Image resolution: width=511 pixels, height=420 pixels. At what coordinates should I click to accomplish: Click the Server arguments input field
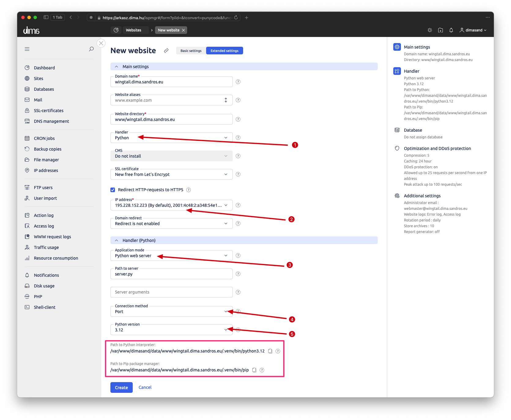click(171, 292)
